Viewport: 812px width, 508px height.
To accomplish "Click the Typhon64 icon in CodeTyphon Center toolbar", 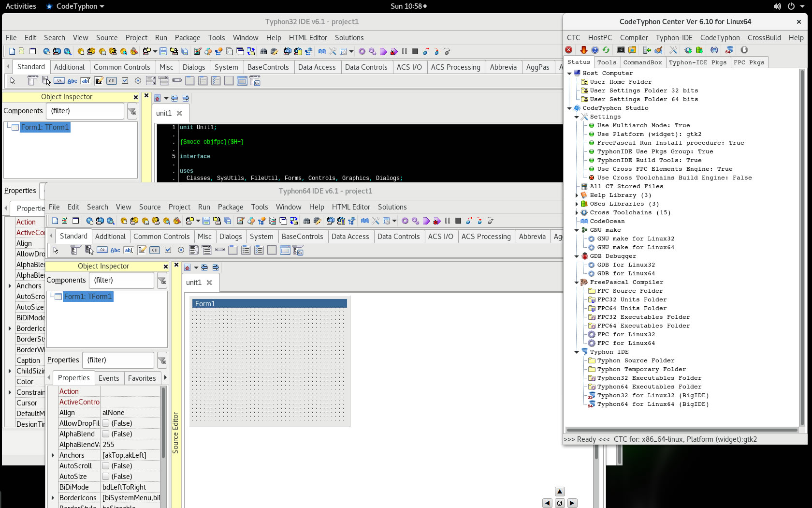I will tap(729, 50).
